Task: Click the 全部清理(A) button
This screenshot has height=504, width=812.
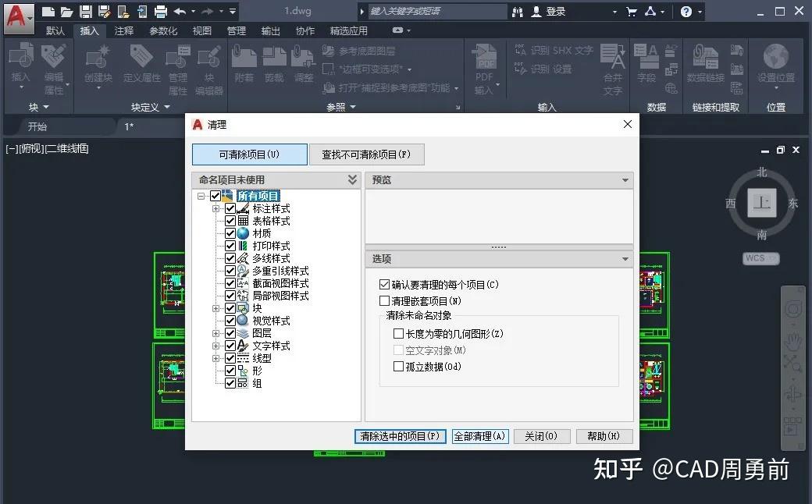Action: coord(480,436)
